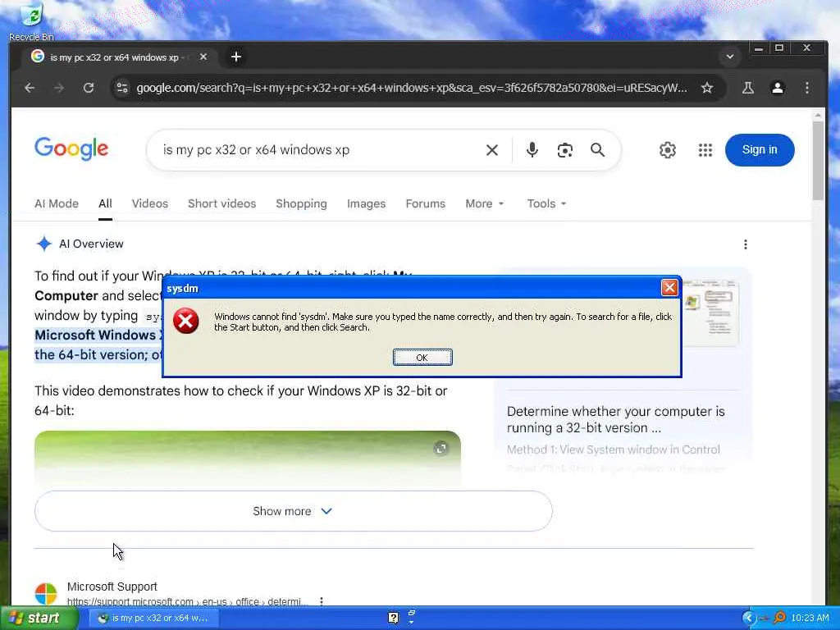Screen dimensions: 840x630
Task: Select Chrome window in the taskbar
Action: point(153,619)
